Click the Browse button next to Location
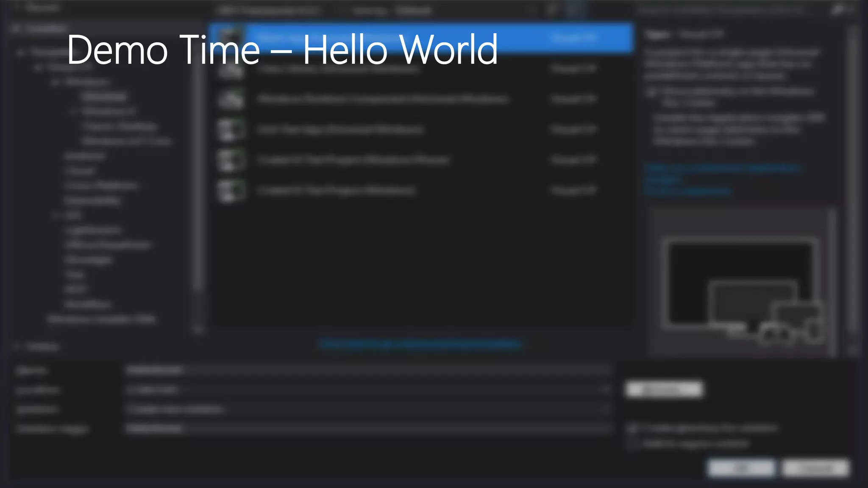This screenshot has height=488, width=868. [664, 389]
